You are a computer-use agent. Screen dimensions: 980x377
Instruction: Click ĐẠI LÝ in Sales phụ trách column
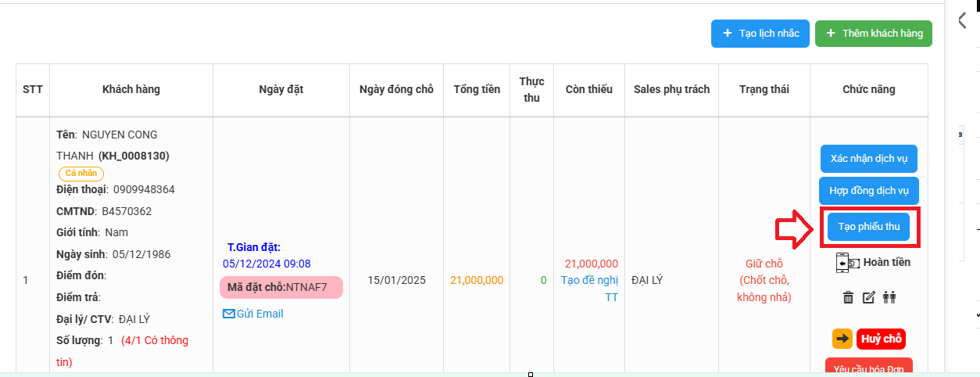(x=647, y=280)
